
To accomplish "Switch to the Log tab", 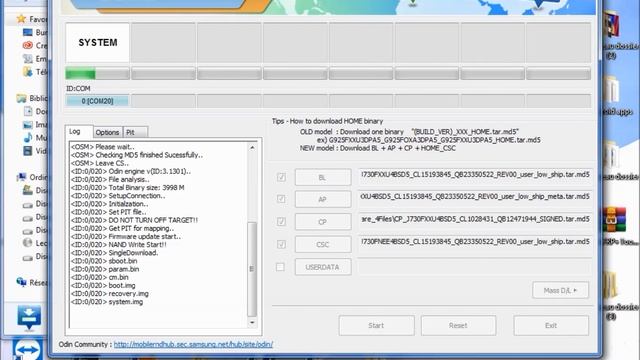I will (79, 131).
